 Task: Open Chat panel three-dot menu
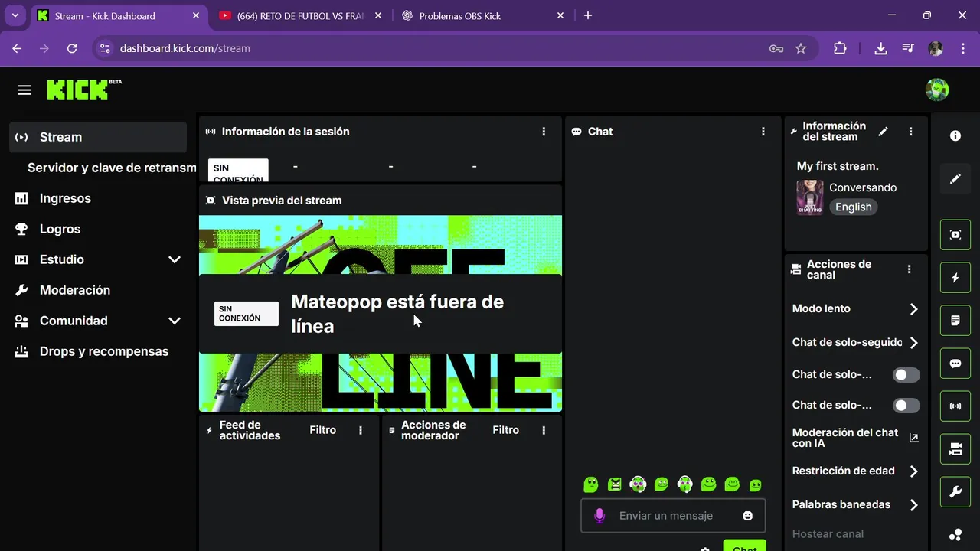click(763, 132)
